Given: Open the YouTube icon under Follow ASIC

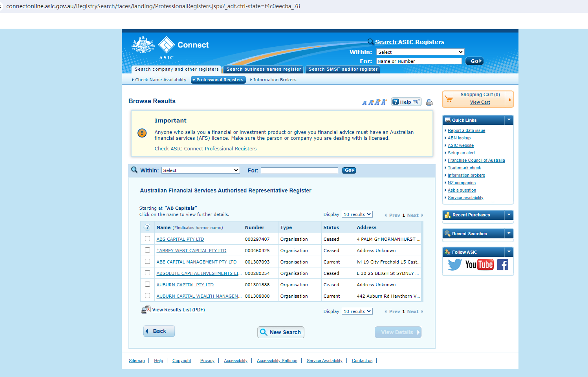Looking at the screenshot, I should pyautogui.click(x=479, y=265).
